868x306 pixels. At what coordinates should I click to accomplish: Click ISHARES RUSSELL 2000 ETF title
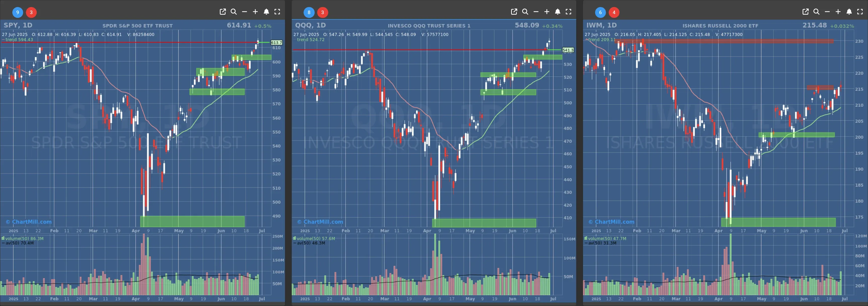pyautogui.click(x=720, y=26)
